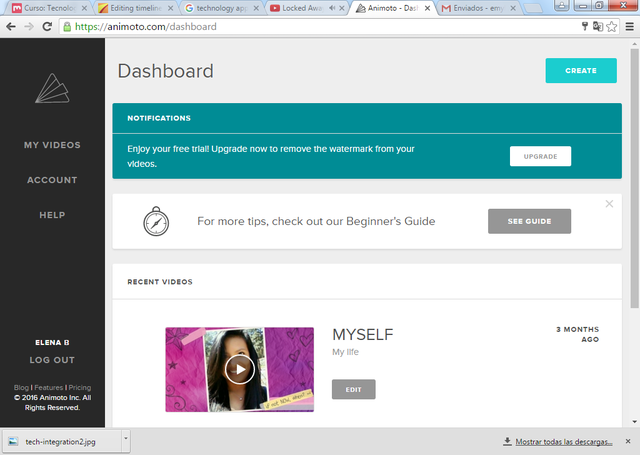Close the Enviados Gmail tab
Screen dimensions: 640x455
[x=513, y=8]
